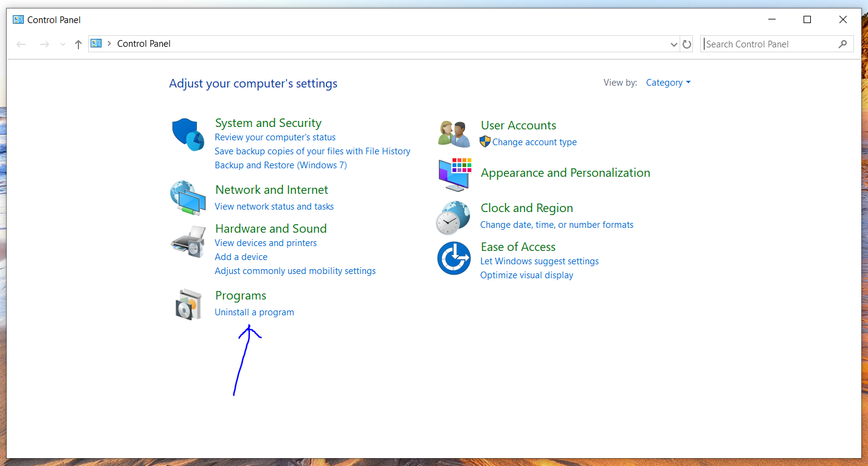Expand the breadcrumb chevron before Control Panel
868x466 pixels.
(x=109, y=44)
